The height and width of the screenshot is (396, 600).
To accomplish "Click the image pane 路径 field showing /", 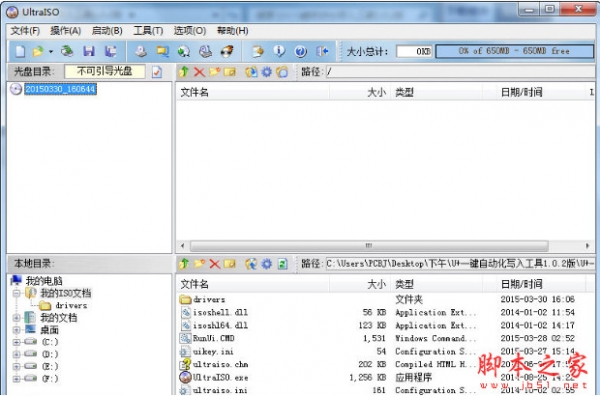I will coord(460,72).
